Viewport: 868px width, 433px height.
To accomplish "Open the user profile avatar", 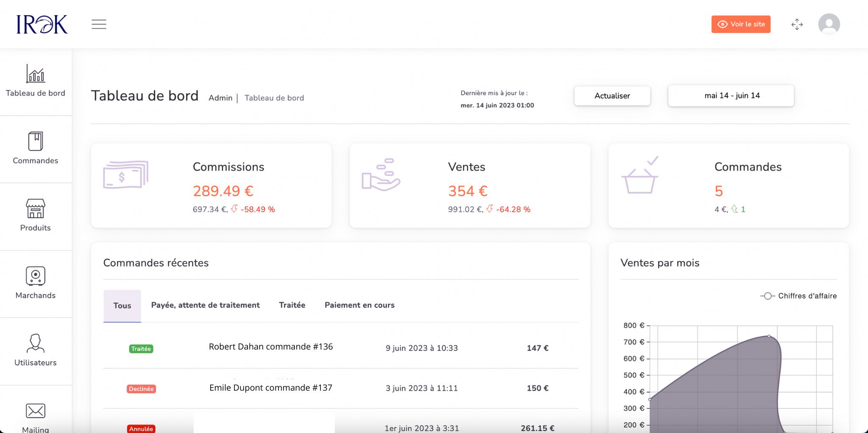I will point(829,24).
